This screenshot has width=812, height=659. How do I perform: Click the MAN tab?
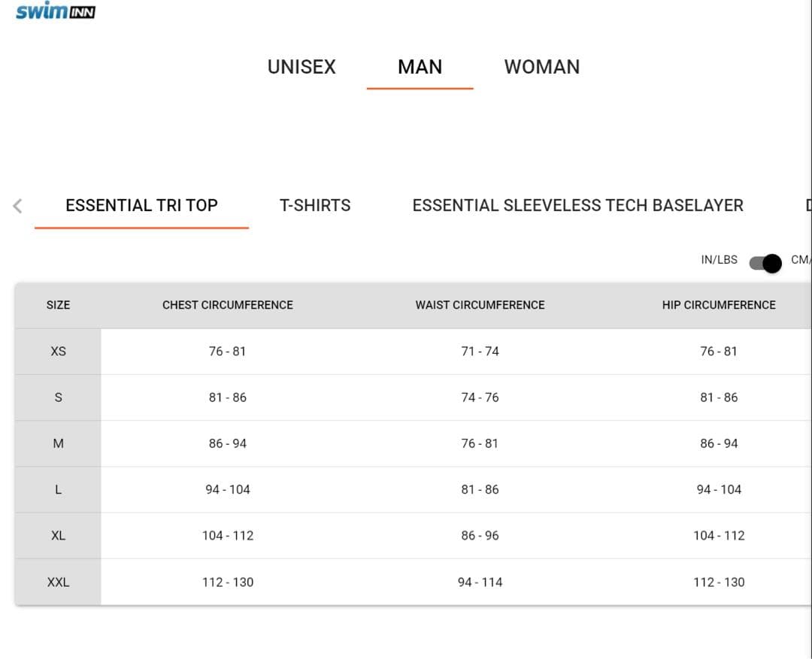(x=420, y=67)
